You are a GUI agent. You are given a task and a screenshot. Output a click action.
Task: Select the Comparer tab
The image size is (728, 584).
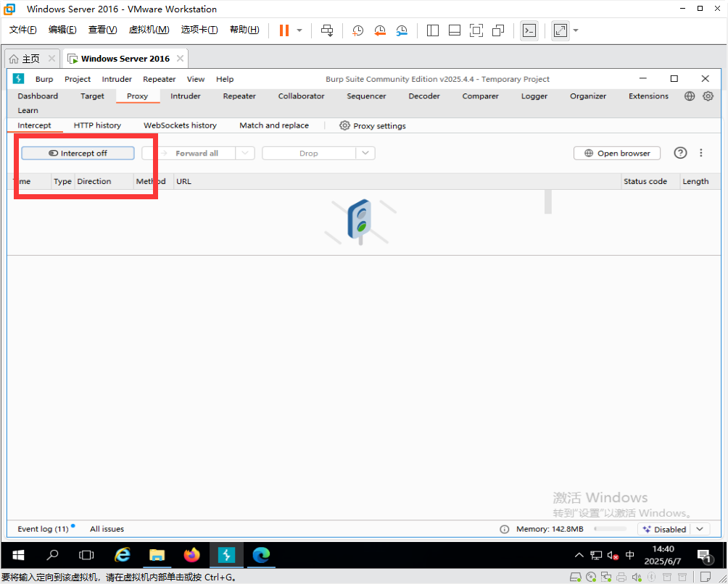(x=480, y=96)
